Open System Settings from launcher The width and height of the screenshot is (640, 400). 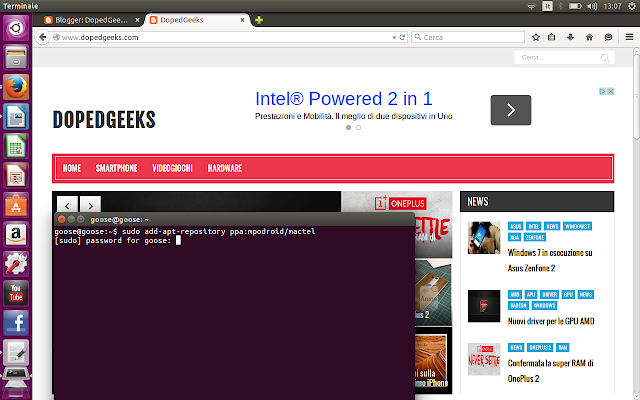(16, 264)
